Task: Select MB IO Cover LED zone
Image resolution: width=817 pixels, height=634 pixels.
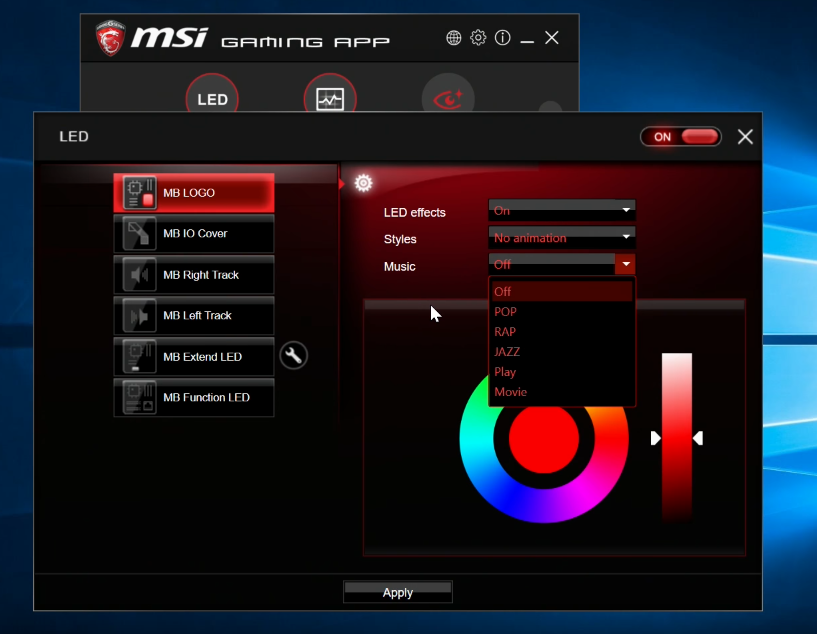Action: point(194,233)
